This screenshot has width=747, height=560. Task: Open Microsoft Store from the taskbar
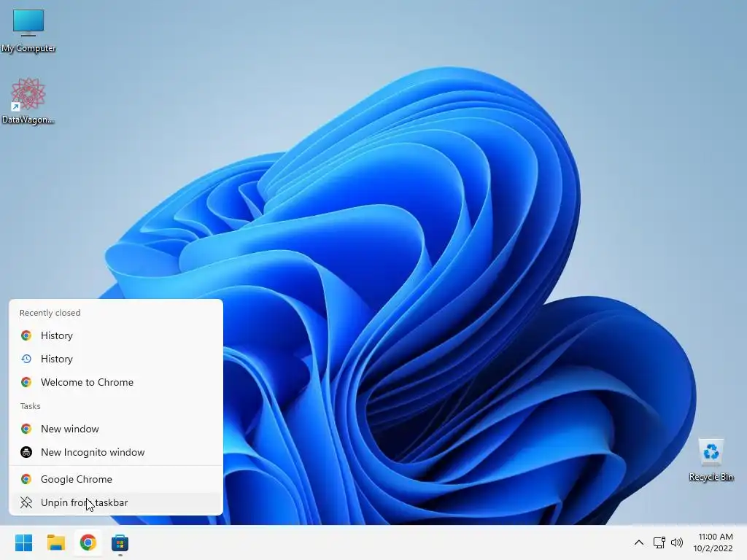tap(120, 542)
